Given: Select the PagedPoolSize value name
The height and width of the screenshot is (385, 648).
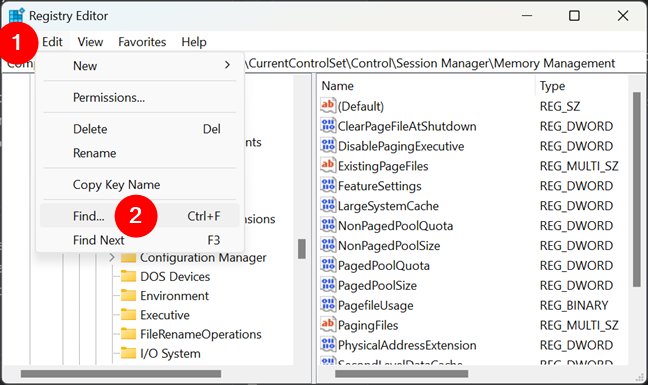Looking at the screenshot, I should click(x=377, y=285).
